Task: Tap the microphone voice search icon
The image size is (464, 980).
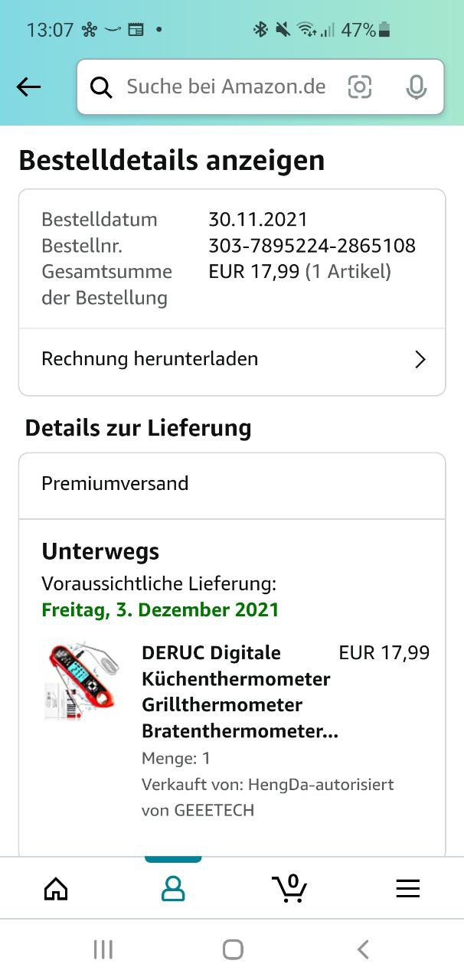Action: pos(417,87)
